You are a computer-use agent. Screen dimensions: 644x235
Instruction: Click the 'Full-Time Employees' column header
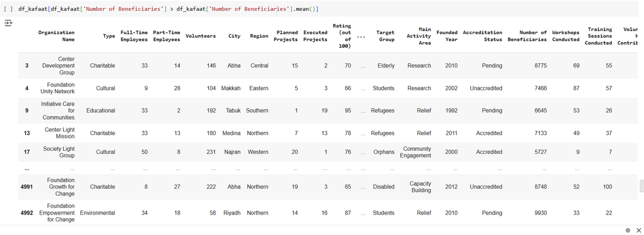pyautogui.click(x=134, y=36)
